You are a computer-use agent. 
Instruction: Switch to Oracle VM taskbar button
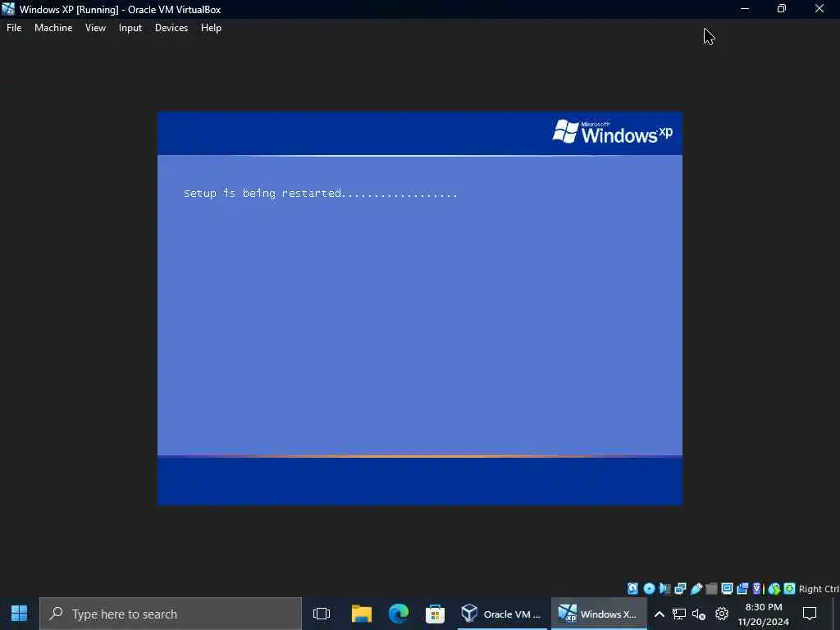502,614
